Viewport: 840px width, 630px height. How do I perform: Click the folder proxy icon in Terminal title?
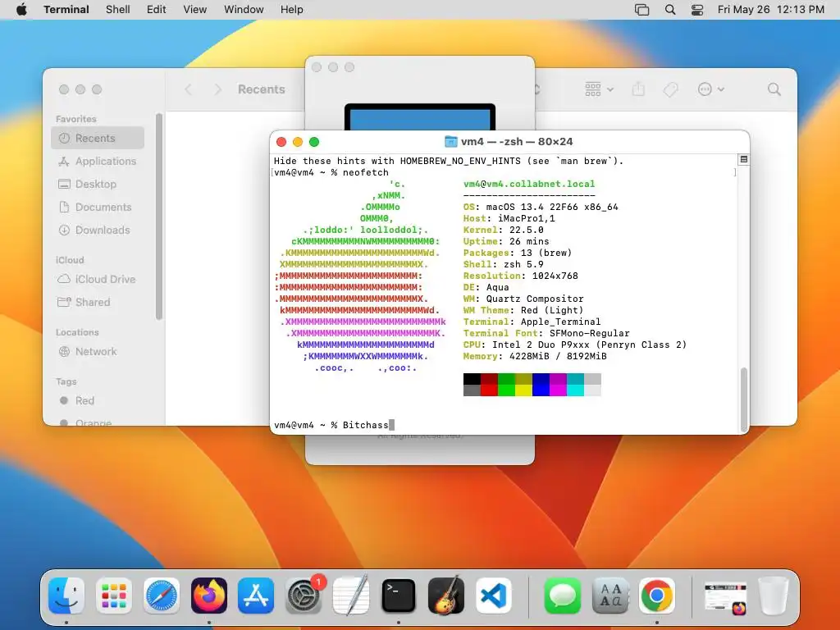pyautogui.click(x=450, y=142)
